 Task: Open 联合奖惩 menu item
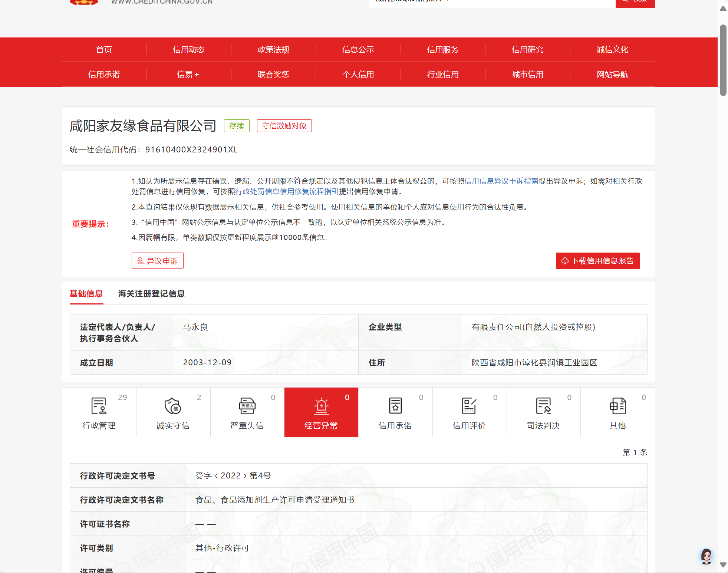coord(273,75)
